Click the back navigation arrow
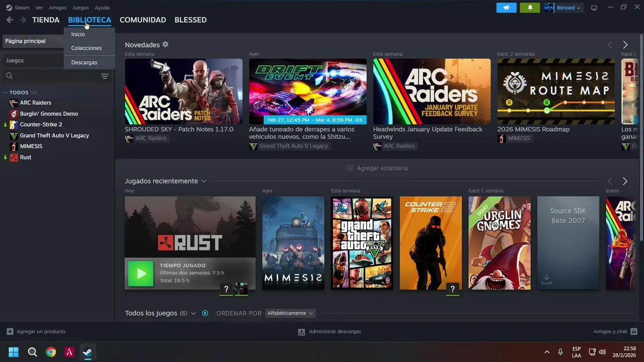Image resolution: width=644 pixels, height=362 pixels. coord(10,20)
